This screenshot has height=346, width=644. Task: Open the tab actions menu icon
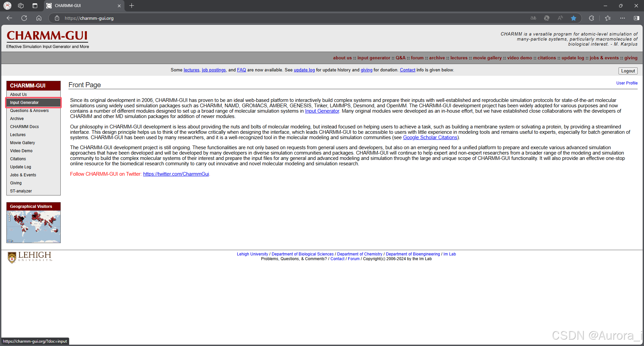(x=35, y=6)
